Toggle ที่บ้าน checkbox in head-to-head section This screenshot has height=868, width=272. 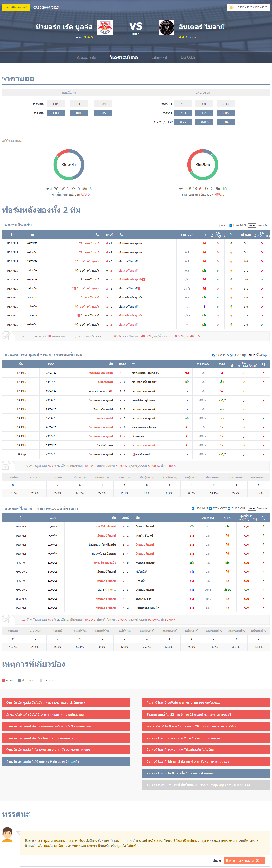coord(218,225)
